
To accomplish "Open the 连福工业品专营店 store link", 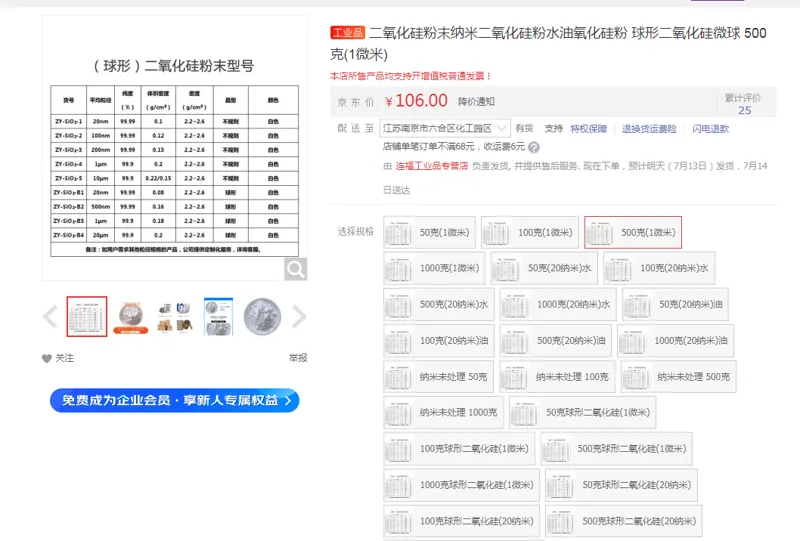I will point(432,166).
